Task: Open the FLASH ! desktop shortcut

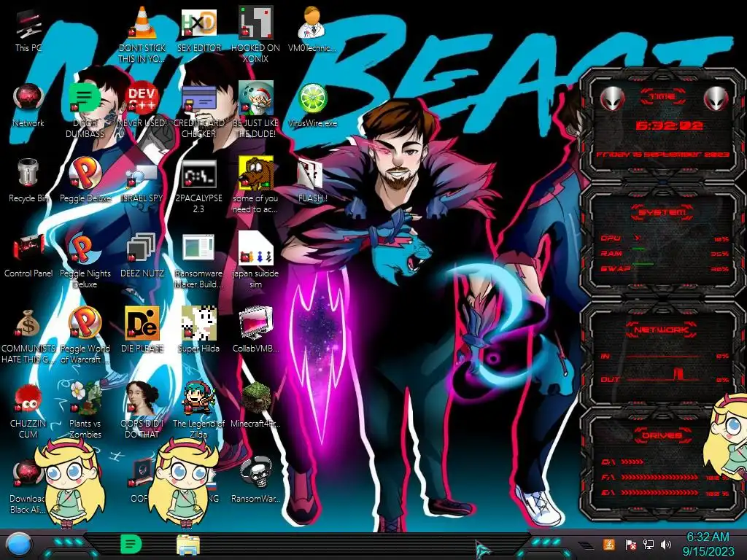Action: tap(312, 181)
